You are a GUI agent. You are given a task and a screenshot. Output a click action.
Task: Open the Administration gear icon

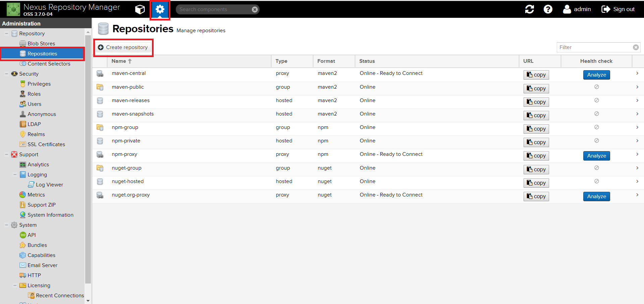click(160, 9)
